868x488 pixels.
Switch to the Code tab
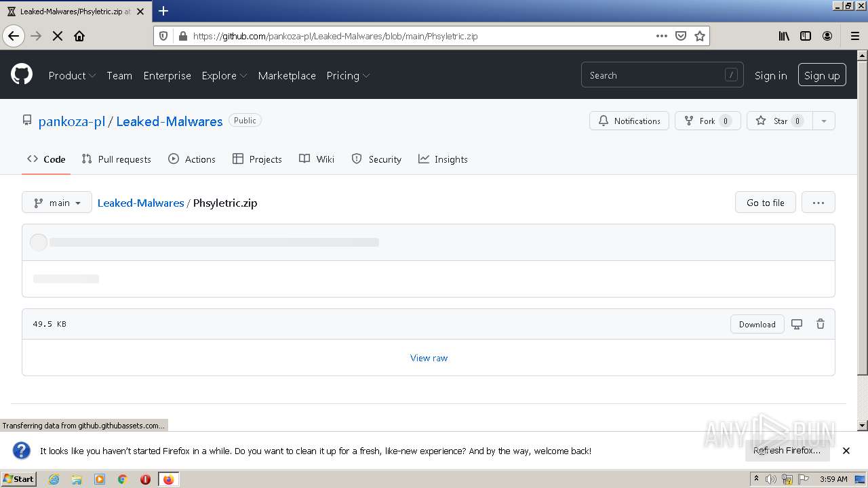(x=46, y=159)
